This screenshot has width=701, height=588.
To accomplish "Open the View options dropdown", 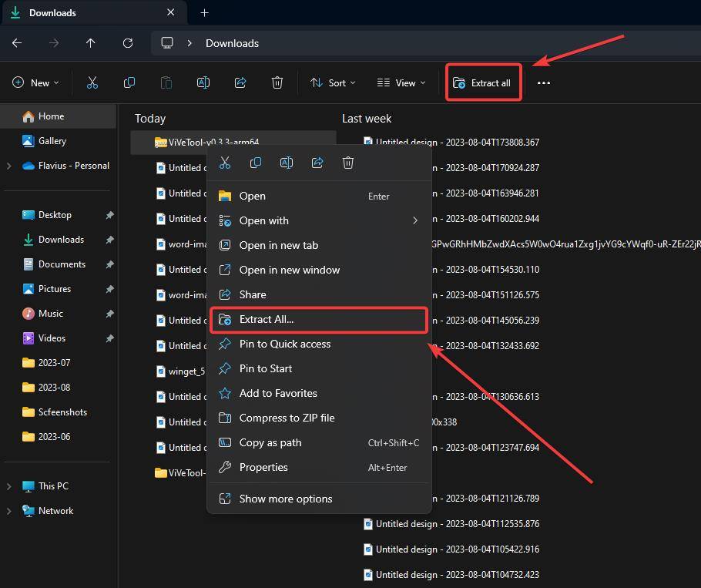I will tap(400, 82).
